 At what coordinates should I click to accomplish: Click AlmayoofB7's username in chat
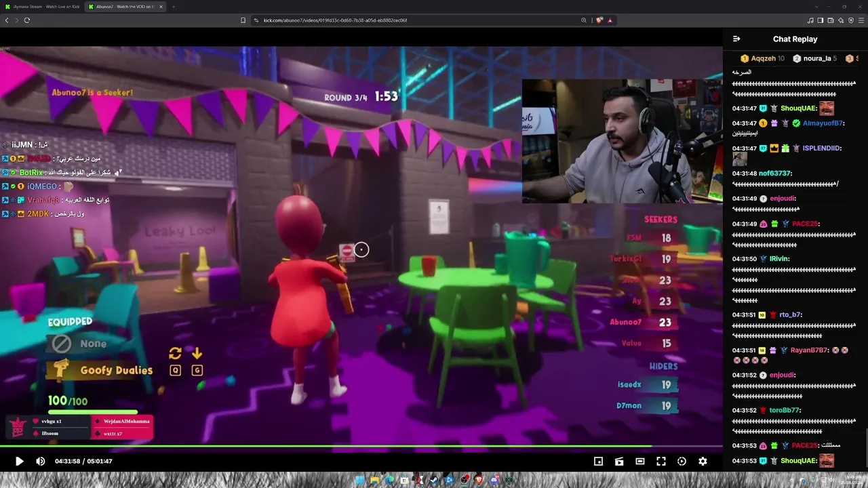point(823,123)
